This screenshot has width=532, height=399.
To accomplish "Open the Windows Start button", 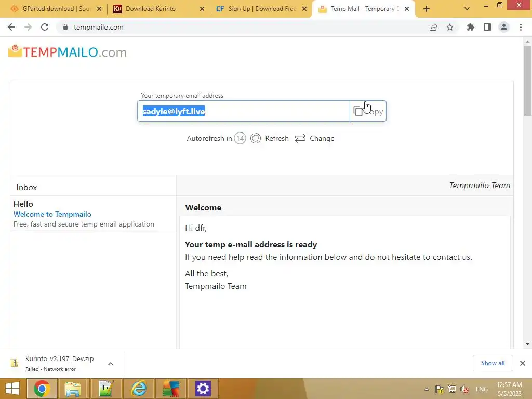I will (x=12, y=389).
